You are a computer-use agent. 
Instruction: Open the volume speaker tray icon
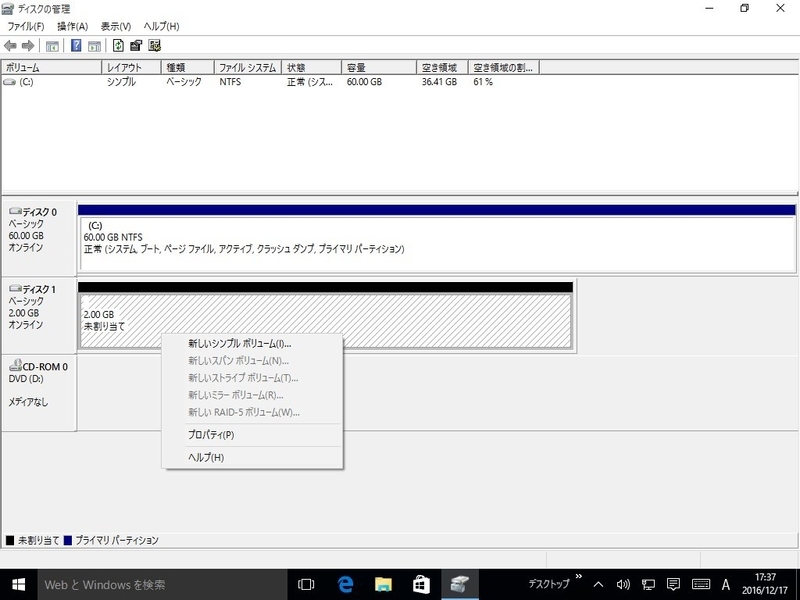pos(623,585)
